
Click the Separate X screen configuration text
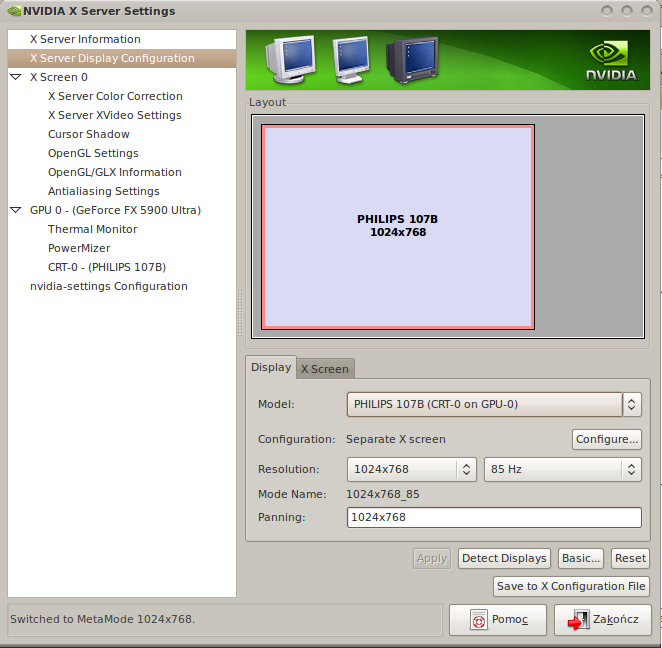click(x=396, y=439)
